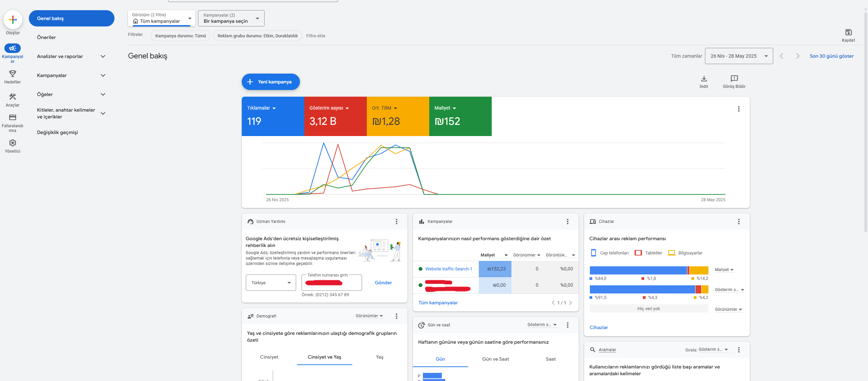Open the Kampanyalar megaphone icon in sidebar
Viewport: 868px width, 381px height.
[x=13, y=48]
